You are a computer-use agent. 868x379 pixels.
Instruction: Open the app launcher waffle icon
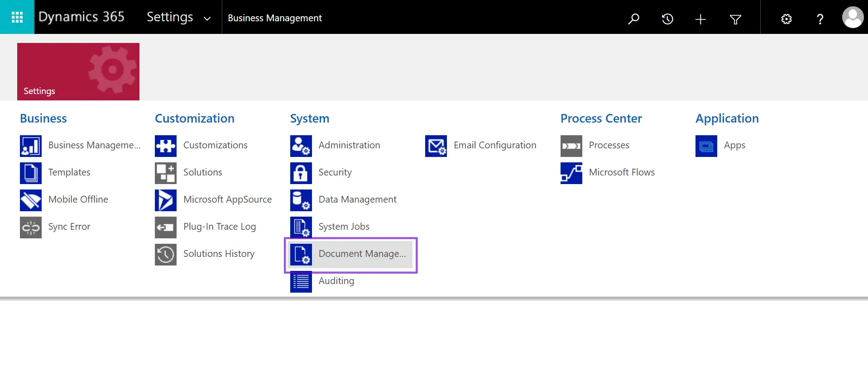point(17,17)
